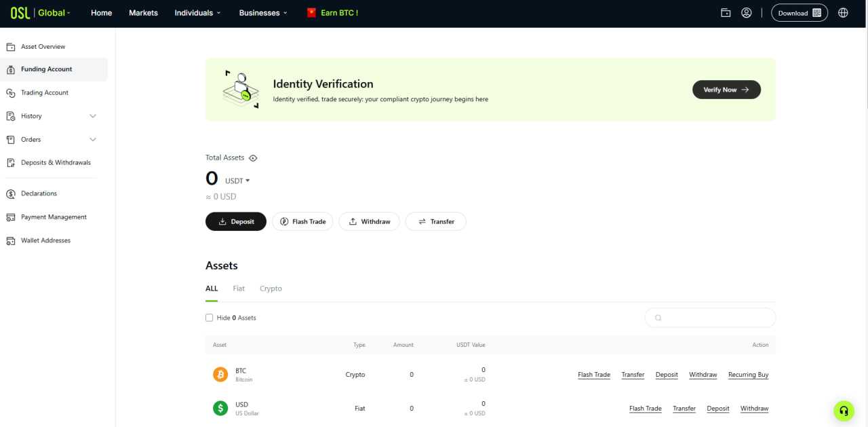Image resolution: width=868 pixels, height=427 pixels.
Task: Click Withdraw in USD row
Action: point(755,409)
